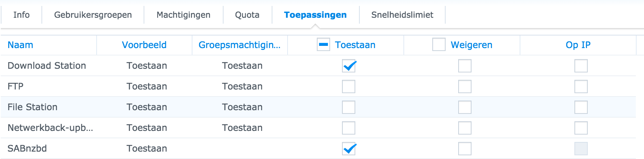
Task: Allow Netwerkback-up via Toestaan checkbox
Action: point(349,128)
